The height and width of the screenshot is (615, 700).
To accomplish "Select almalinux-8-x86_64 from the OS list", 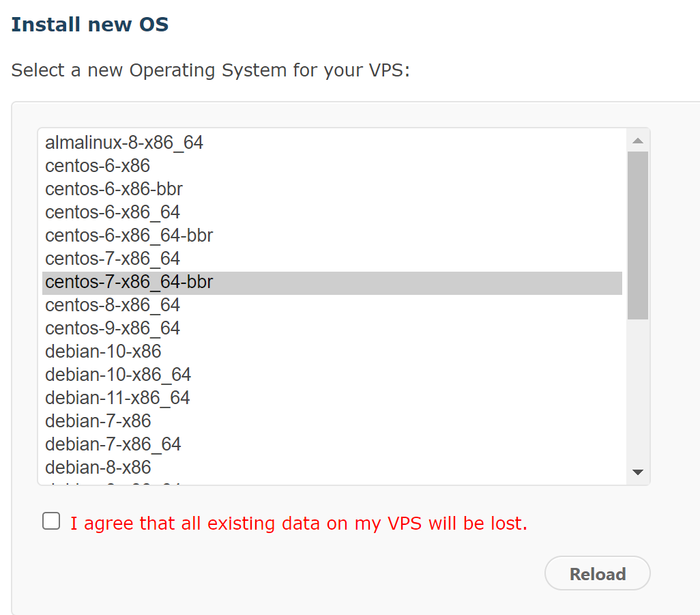I will 124,143.
